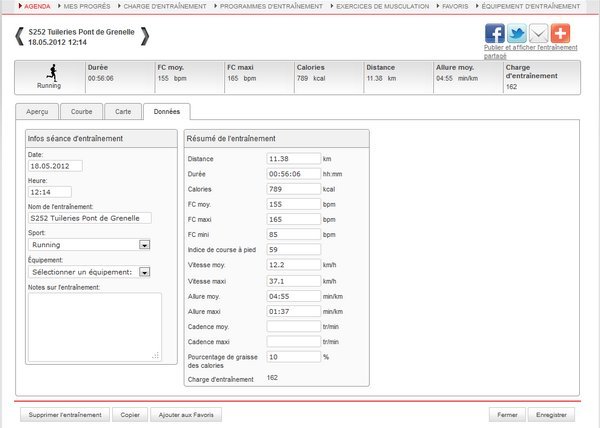This screenshot has width=600, height=428.
Task: Click into the training notes text area
Action: click(x=93, y=326)
